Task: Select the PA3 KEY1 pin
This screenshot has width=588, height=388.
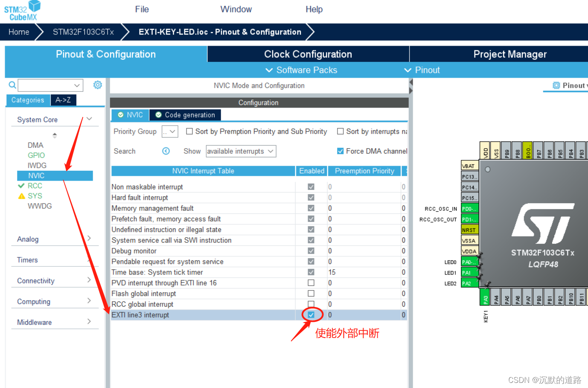Action: point(485,297)
